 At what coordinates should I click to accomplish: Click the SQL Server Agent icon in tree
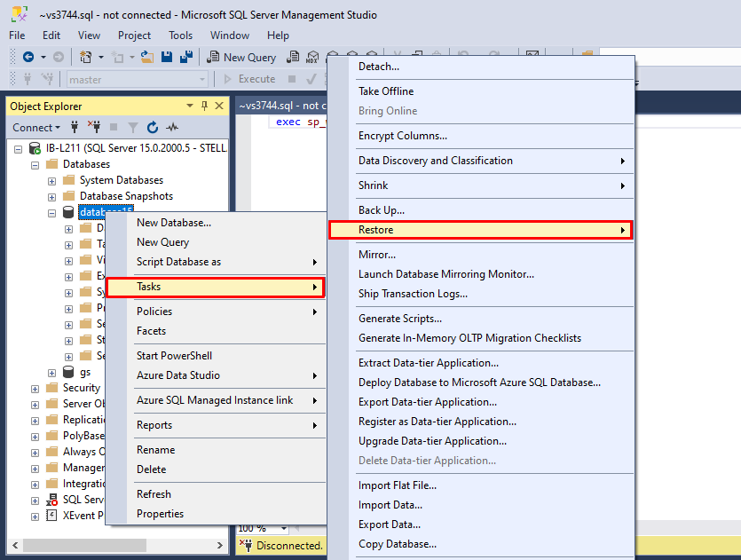[52, 500]
